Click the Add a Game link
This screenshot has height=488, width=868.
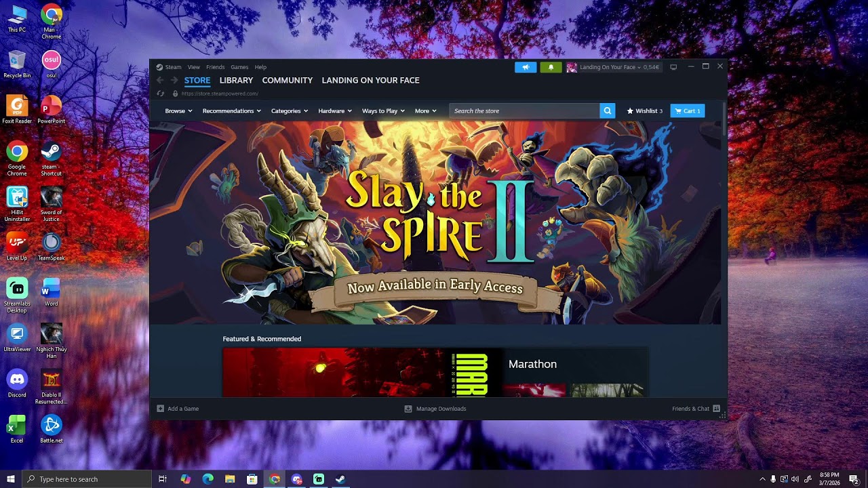pyautogui.click(x=183, y=409)
